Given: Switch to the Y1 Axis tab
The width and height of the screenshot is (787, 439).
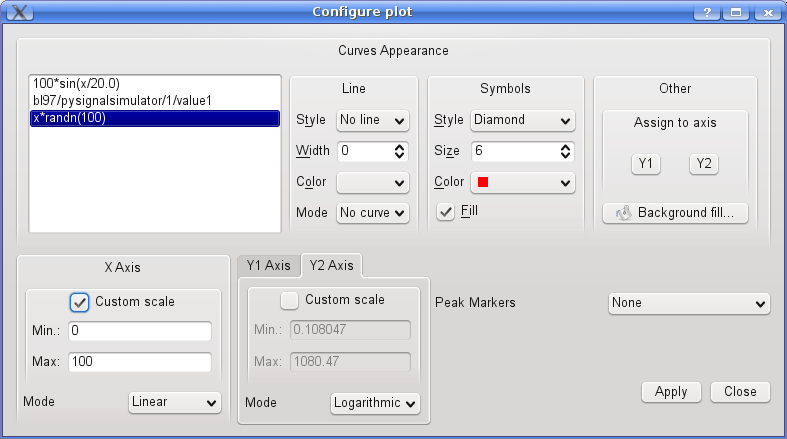Looking at the screenshot, I should (x=269, y=265).
